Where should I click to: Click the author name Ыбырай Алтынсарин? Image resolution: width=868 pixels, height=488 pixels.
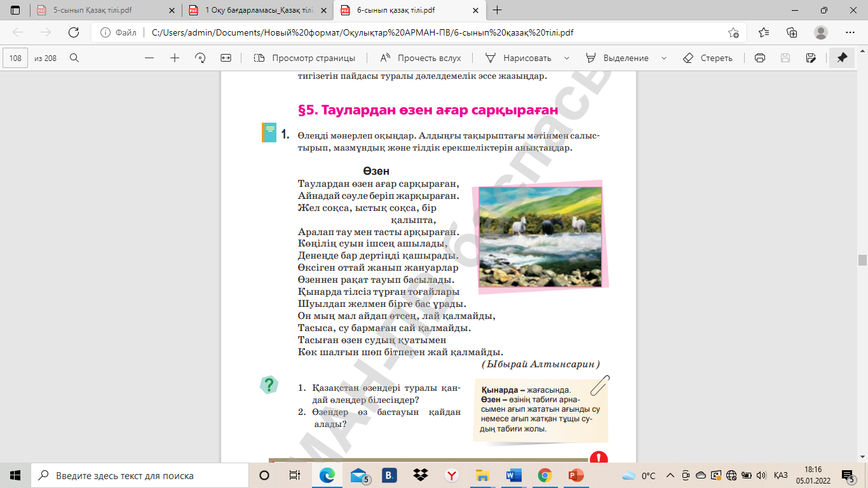(541, 364)
